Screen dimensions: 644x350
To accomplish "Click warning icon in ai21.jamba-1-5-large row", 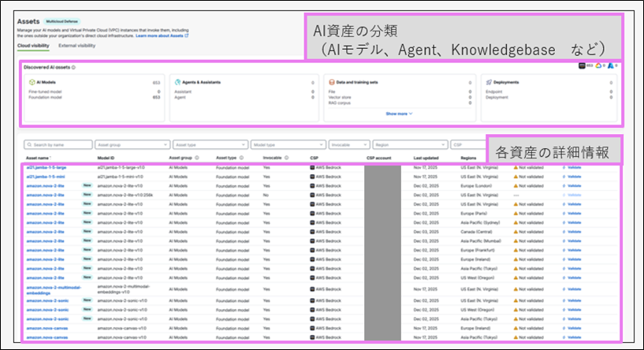I will [x=516, y=167].
